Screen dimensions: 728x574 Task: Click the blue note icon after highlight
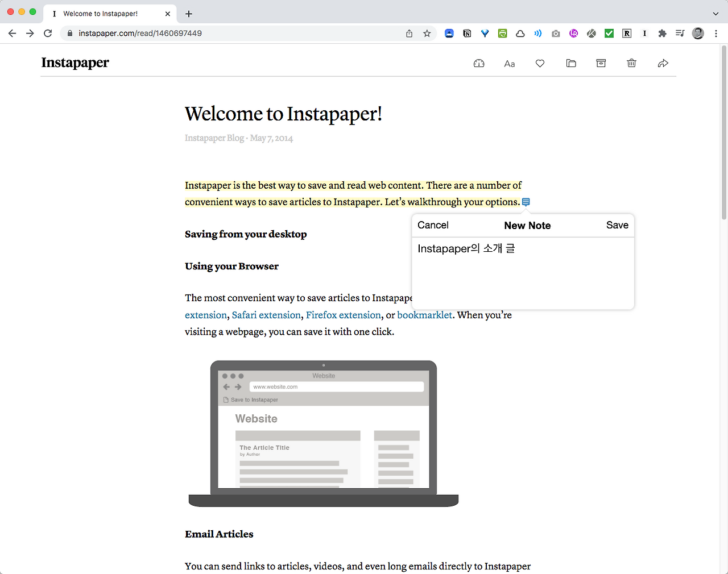pyautogui.click(x=526, y=202)
